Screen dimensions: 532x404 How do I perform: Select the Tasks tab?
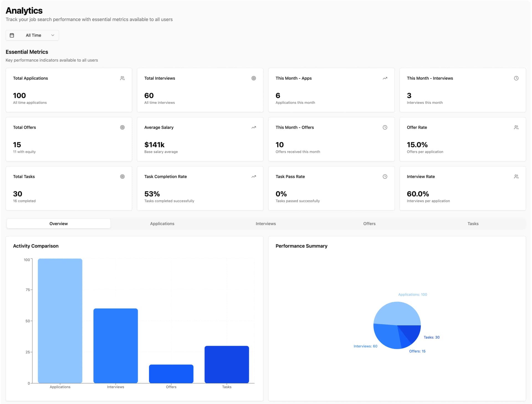(473, 223)
